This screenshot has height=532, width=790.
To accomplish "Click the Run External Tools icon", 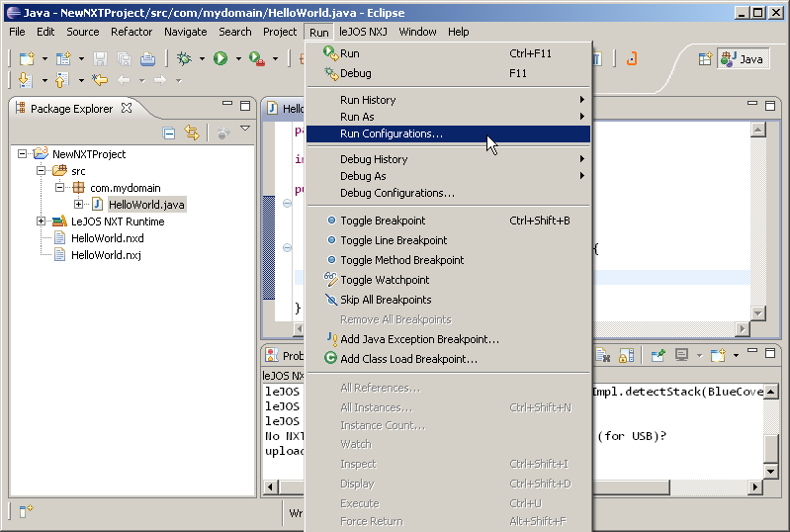I will click(257, 59).
